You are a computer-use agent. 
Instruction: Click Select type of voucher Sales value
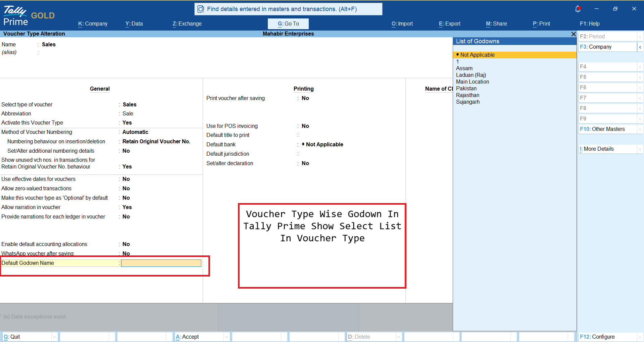[130, 104]
